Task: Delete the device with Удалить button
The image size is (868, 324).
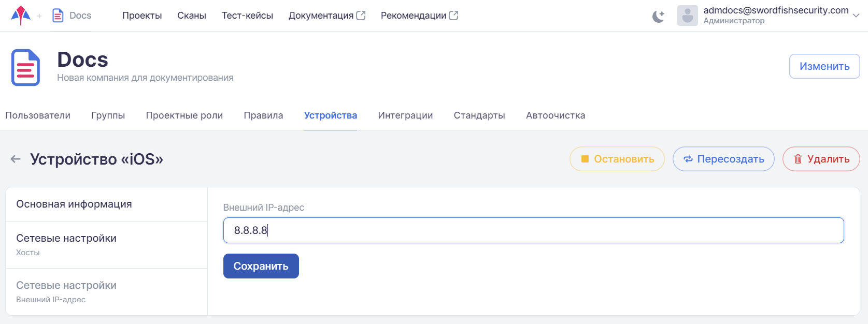Action: coord(821,159)
